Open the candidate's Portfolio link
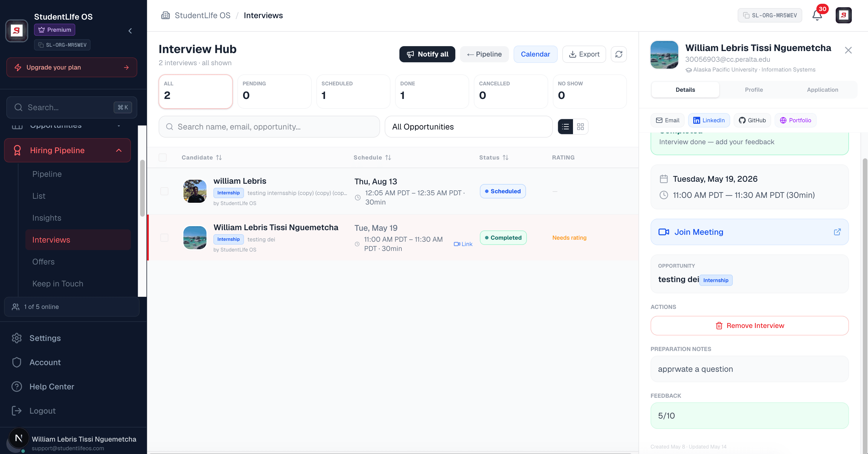 pyautogui.click(x=795, y=120)
